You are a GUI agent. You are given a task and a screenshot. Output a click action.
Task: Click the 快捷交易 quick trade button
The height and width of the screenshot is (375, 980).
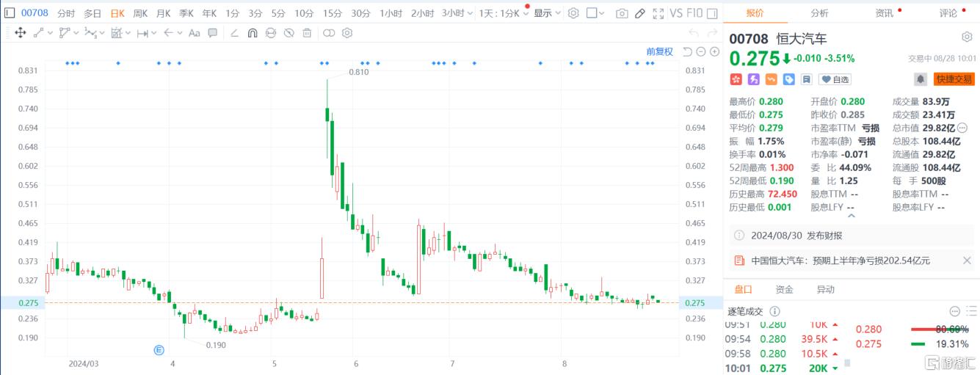[954, 79]
